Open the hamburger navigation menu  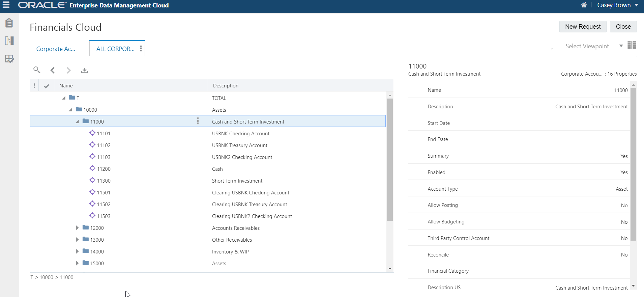coord(6,5)
